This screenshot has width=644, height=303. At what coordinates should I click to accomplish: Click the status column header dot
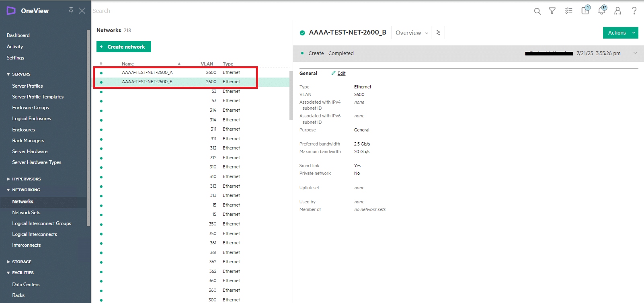(101, 63)
